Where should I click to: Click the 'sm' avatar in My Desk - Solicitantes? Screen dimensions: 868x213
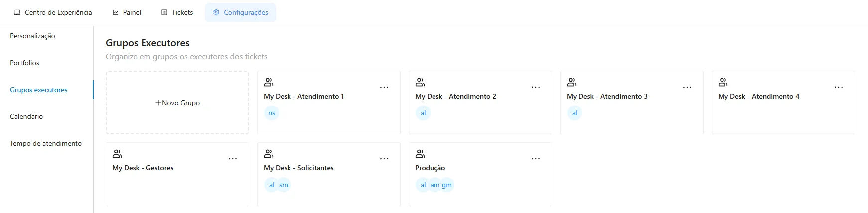[x=284, y=185]
